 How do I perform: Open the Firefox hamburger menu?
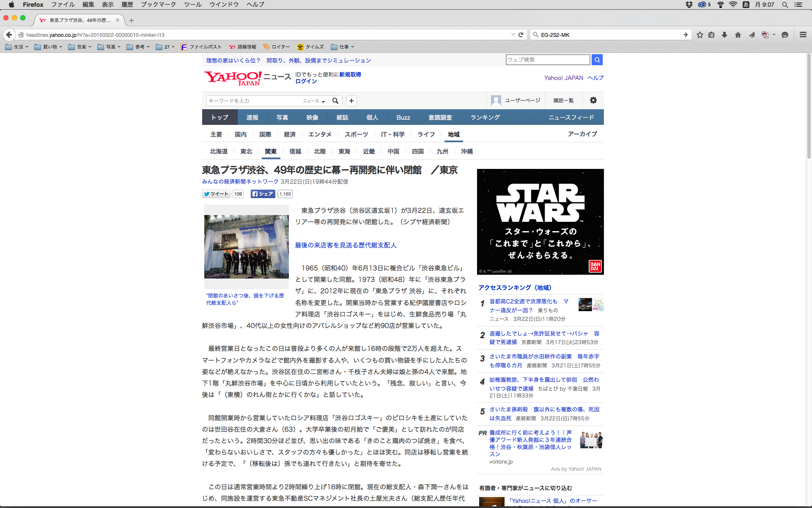point(803,35)
